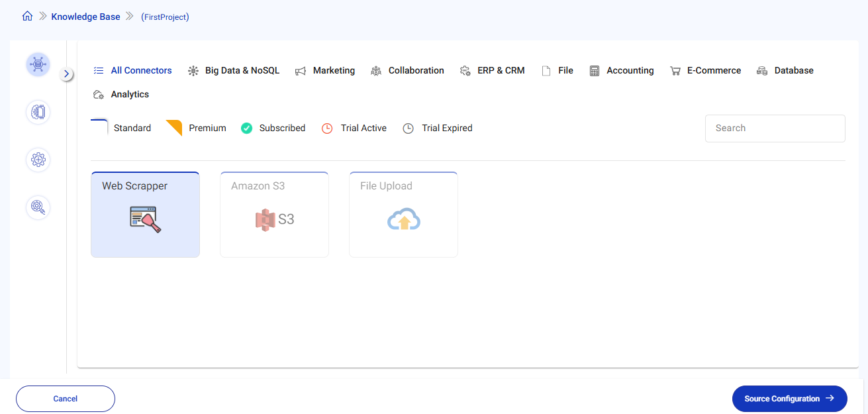Focus the Search connectors field
The width and height of the screenshot is (868, 414).
(x=775, y=128)
